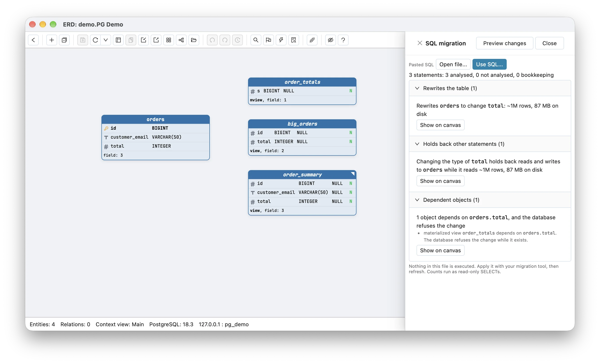This screenshot has height=364, width=600.
Task: Click the import arrow-into-box icon
Action: pos(143,40)
